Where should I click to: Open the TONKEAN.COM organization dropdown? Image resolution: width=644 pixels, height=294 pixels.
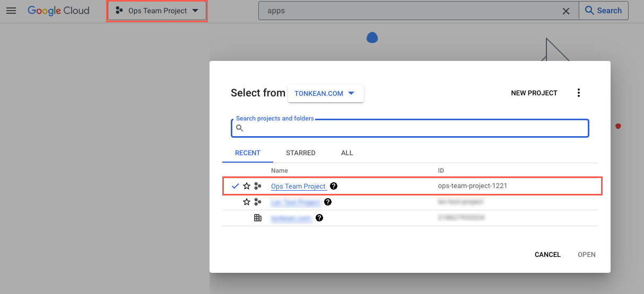[325, 93]
